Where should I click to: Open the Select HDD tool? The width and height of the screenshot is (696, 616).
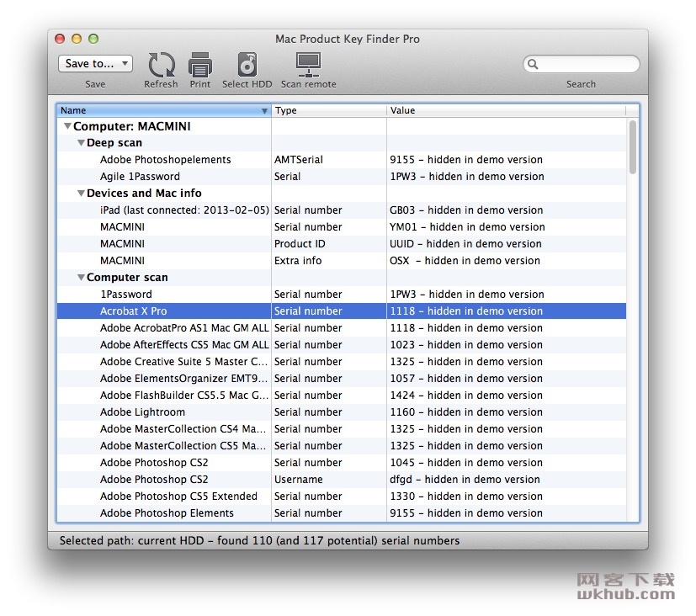click(247, 65)
